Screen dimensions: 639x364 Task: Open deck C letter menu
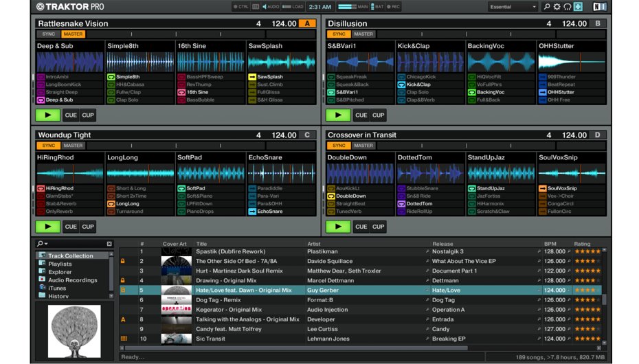point(307,135)
